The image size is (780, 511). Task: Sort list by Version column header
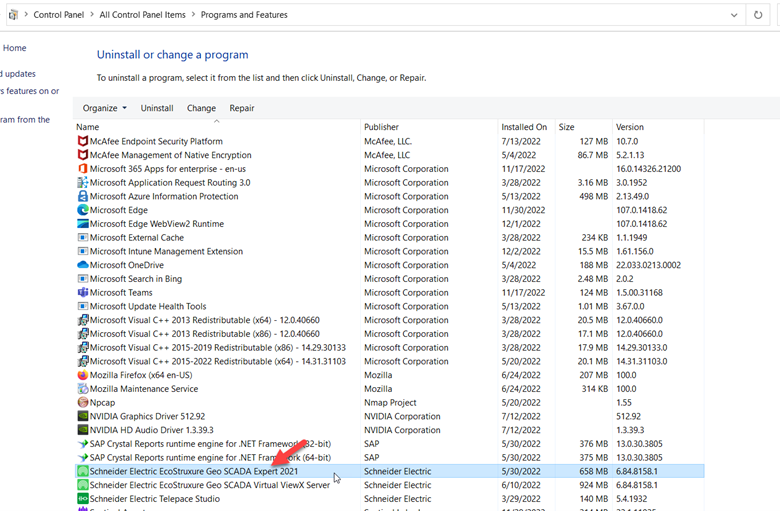point(658,127)
